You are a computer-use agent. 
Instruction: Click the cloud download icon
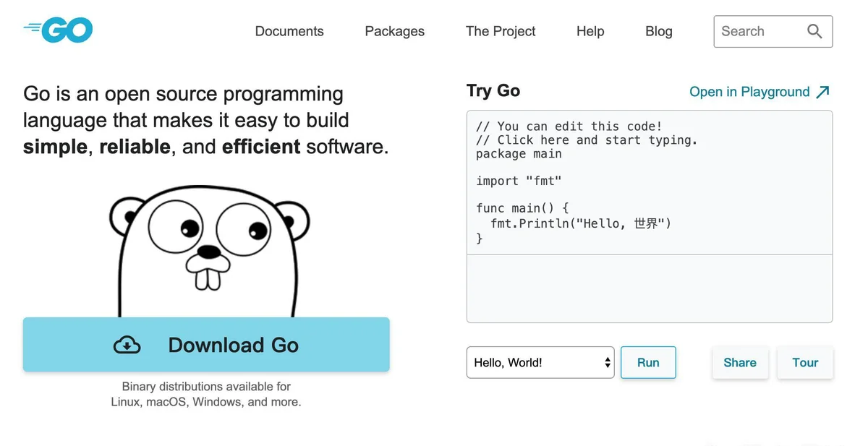(x=127, y=346)
